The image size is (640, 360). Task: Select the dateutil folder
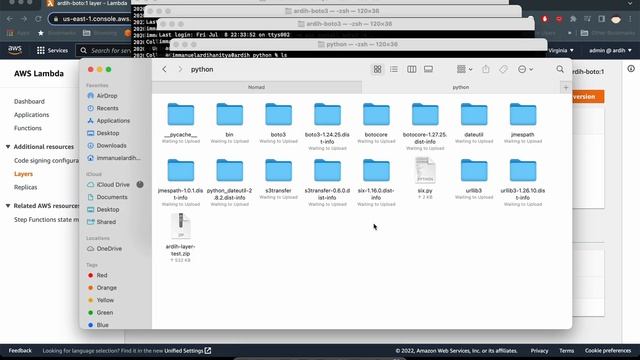pos(474,115)
